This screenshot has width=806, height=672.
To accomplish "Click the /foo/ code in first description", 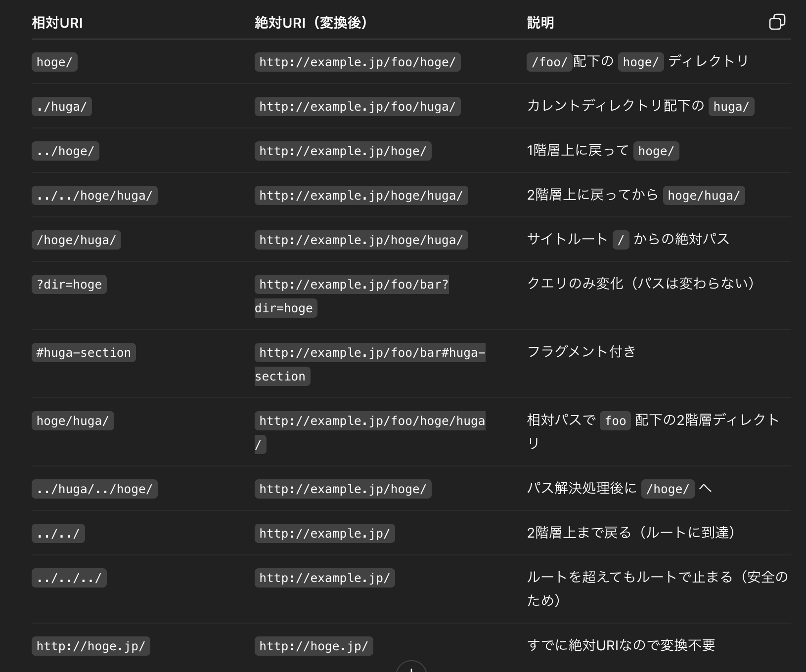I will 549,62.
